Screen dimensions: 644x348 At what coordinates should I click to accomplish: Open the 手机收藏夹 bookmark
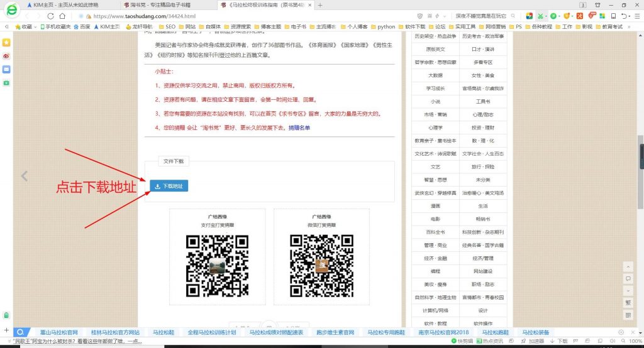55,26
